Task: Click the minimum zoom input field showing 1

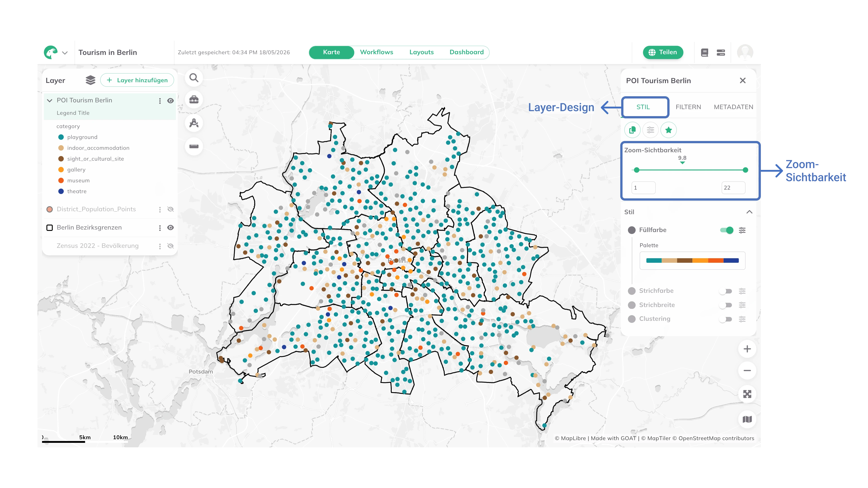Action: tap(643, 188)
